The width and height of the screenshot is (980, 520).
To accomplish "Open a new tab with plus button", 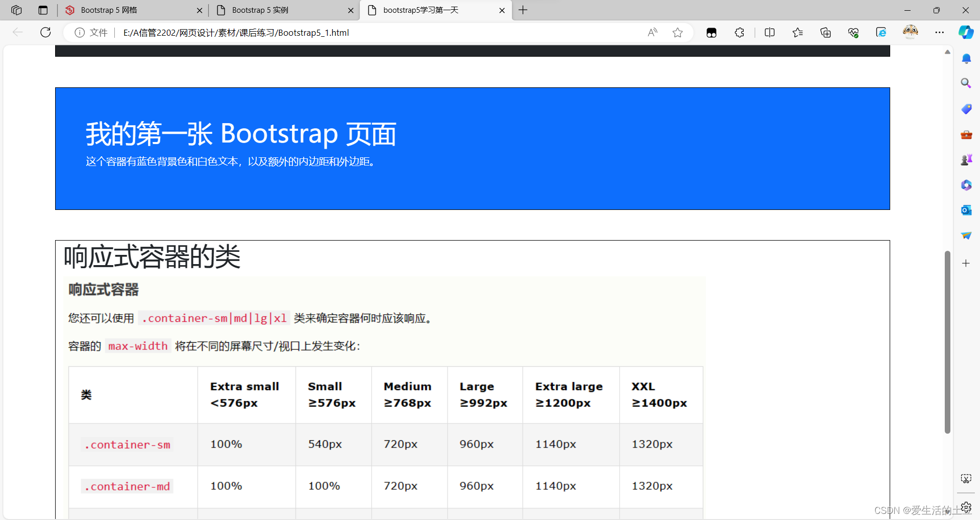I will pyautogui.click(x=523, y=10).
